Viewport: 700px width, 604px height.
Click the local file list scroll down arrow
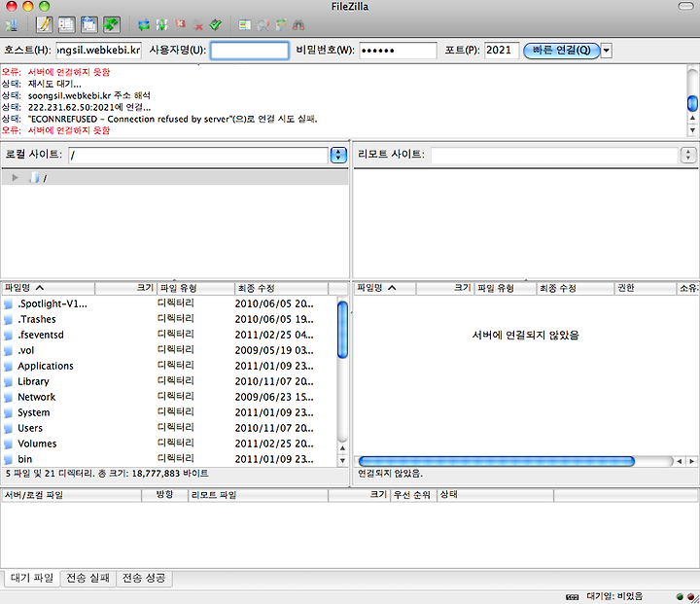pos(342,461)
